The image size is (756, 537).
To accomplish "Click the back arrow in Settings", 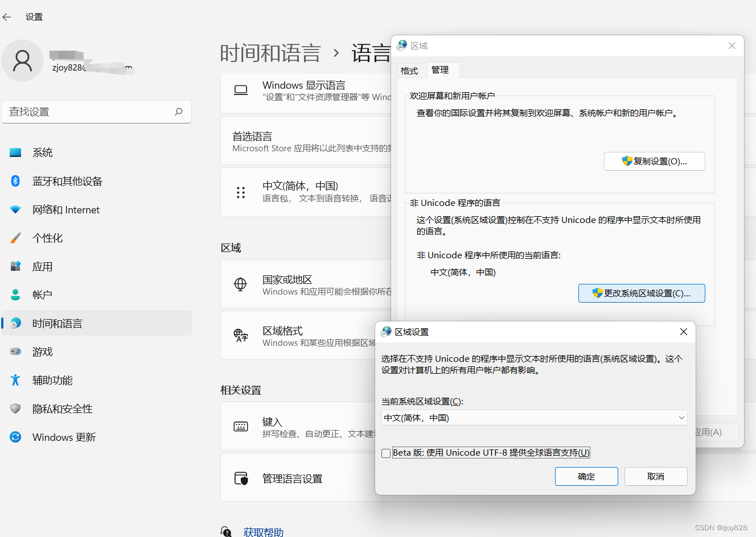I will (7, 17).
